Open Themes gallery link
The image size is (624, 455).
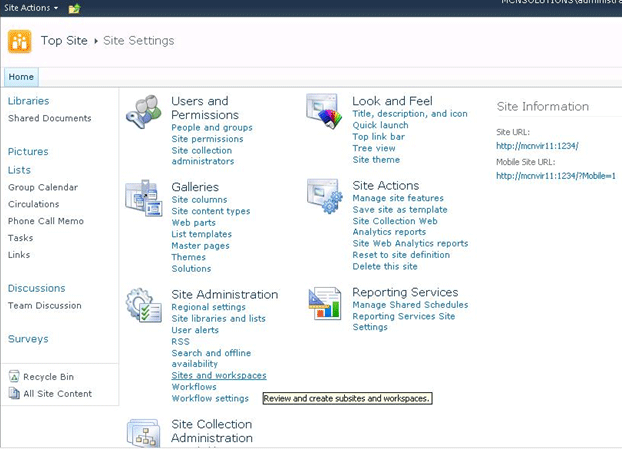[189, 257]
